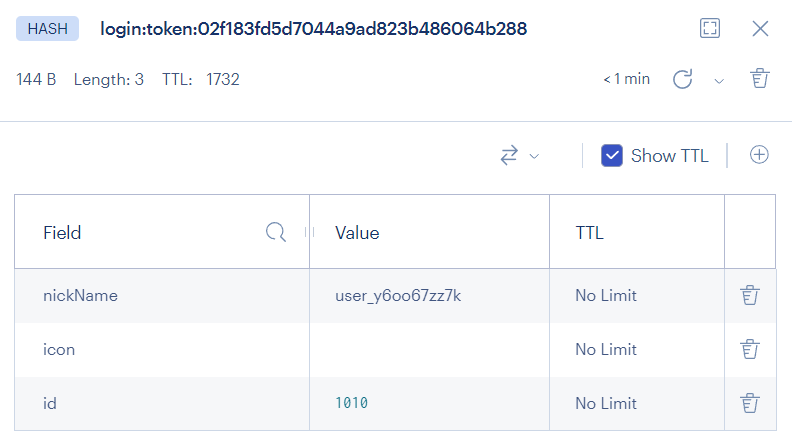Click No Limit TTL for id
Screen dimensions: 792x445
(x=606, y=404)
